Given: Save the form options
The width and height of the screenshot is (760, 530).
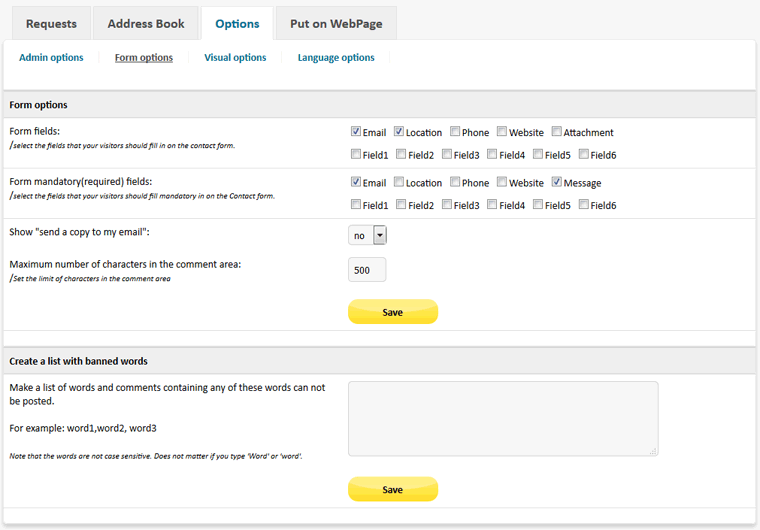Looking at the screenshot, I should click(x=393, y=312).
